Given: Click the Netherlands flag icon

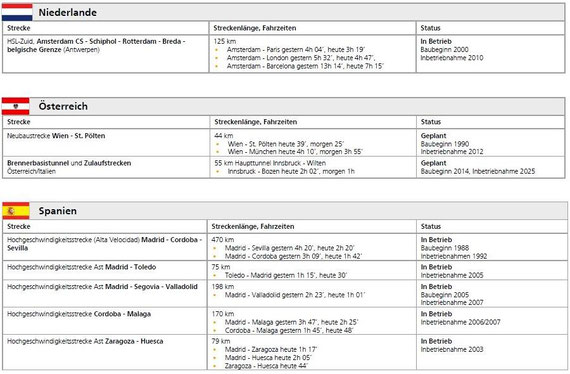Looking at the screenshot, I should point(17,12).
